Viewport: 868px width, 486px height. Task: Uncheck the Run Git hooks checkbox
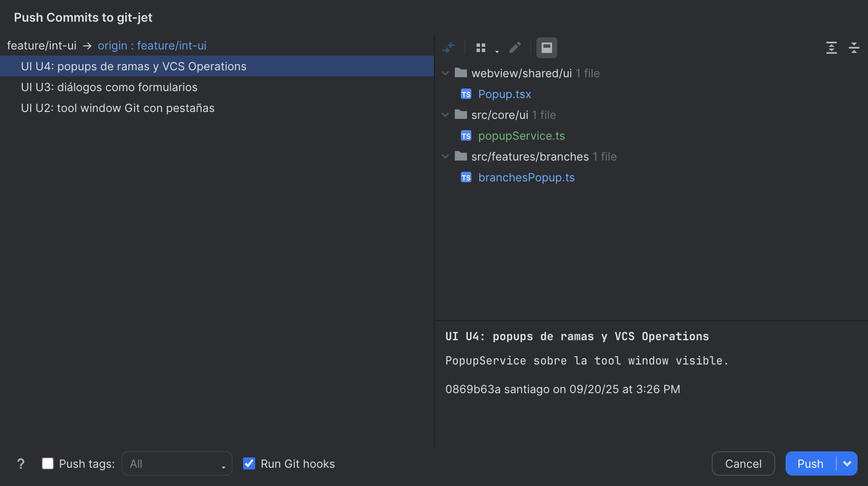(249, 463)
